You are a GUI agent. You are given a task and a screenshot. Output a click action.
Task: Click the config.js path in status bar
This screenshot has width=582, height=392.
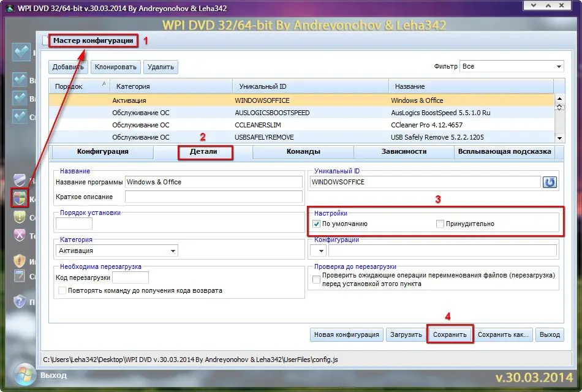click(x=191, y=360)
